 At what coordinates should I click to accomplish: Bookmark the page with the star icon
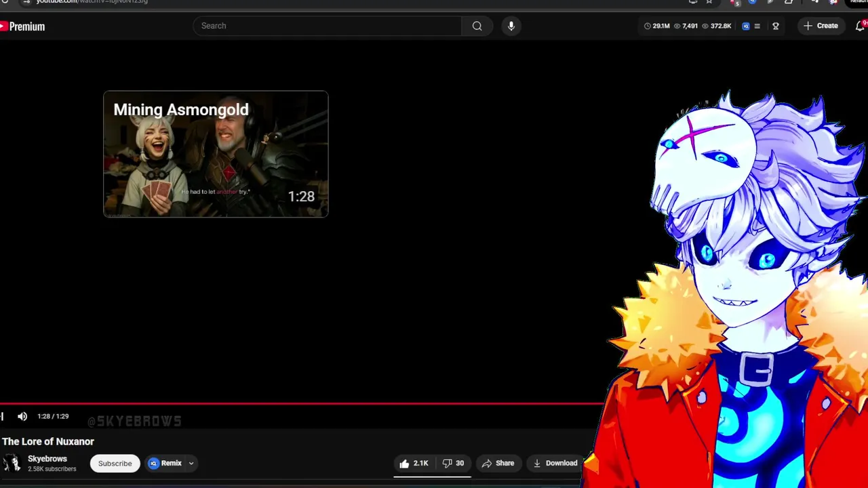[709, 2]
